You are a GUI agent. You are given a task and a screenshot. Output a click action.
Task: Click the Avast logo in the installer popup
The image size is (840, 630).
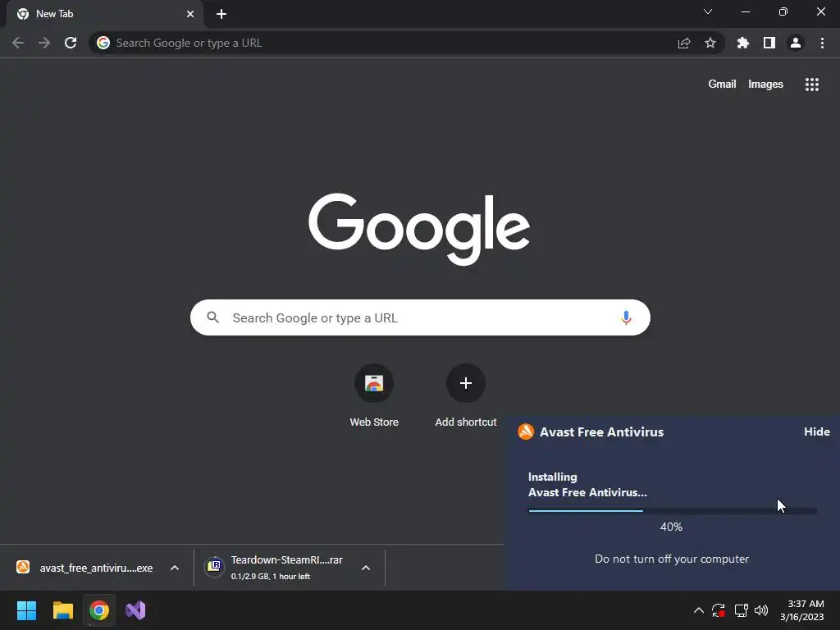pos(526,431)
